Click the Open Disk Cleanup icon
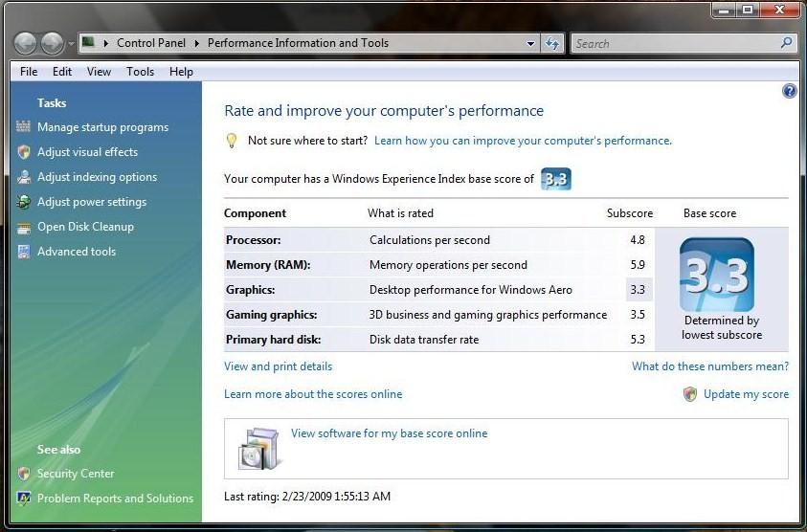This screenshot has width=807, height=532. [x=23, y=227]
